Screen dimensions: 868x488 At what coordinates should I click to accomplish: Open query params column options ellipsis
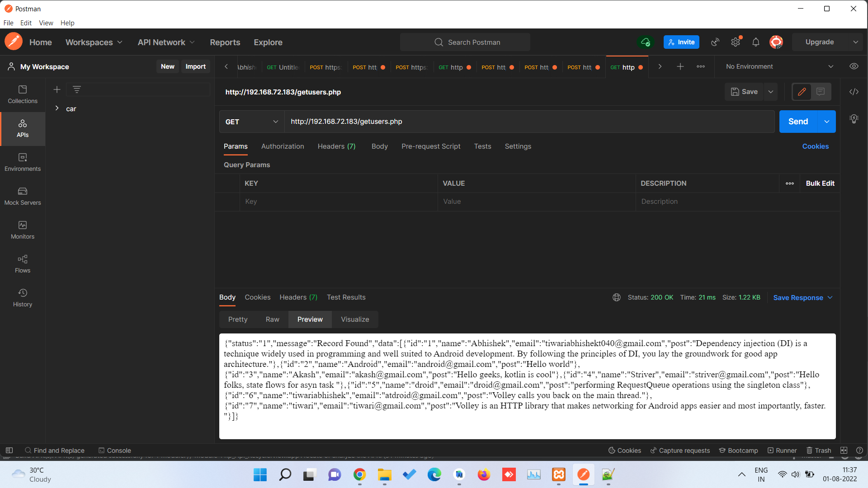(790, 183)
